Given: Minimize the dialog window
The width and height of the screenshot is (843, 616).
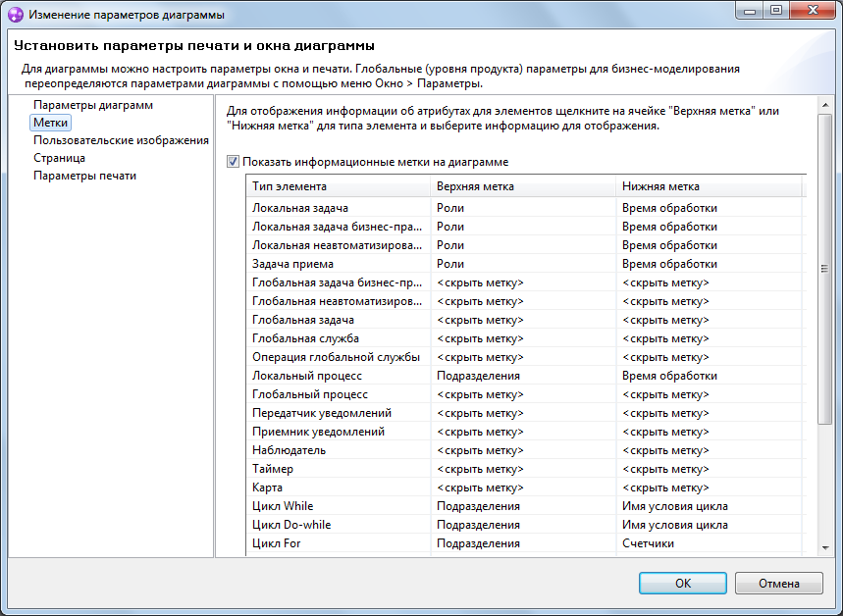Looking at the screenshot, I should 751,10.
